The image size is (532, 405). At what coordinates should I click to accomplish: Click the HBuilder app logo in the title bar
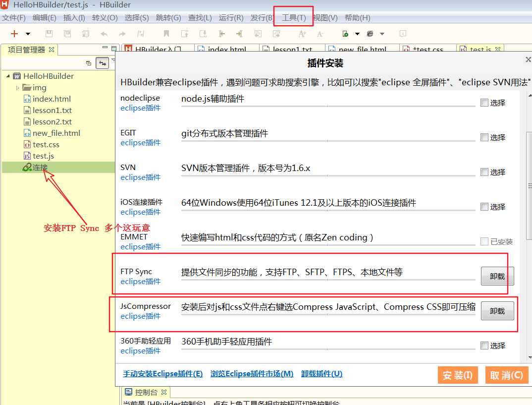(x=4, y=5)
